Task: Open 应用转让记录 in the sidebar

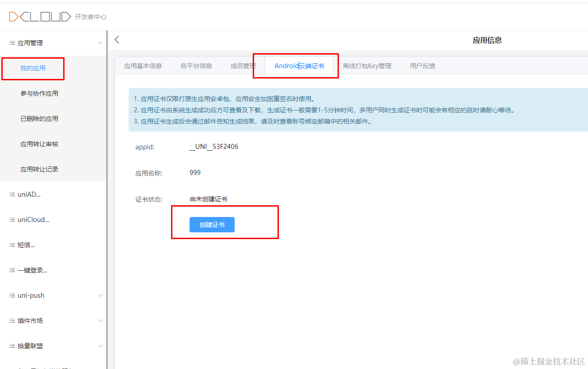Action: tap(39, 169)
